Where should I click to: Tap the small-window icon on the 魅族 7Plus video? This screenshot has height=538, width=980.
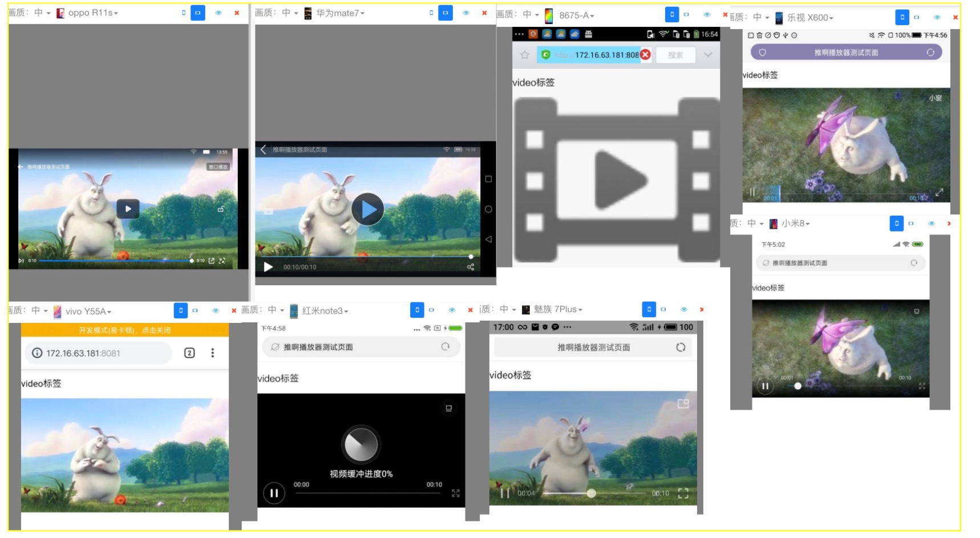click(x=683, y=404)
